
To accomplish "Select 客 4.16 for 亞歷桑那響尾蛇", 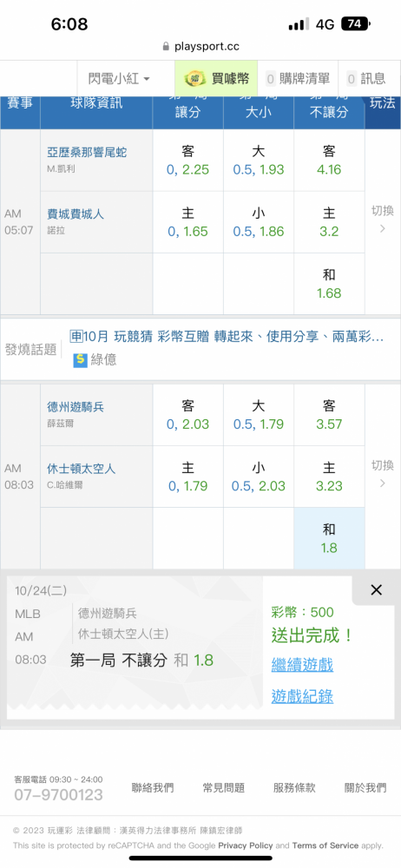I will tap(329, 161).
